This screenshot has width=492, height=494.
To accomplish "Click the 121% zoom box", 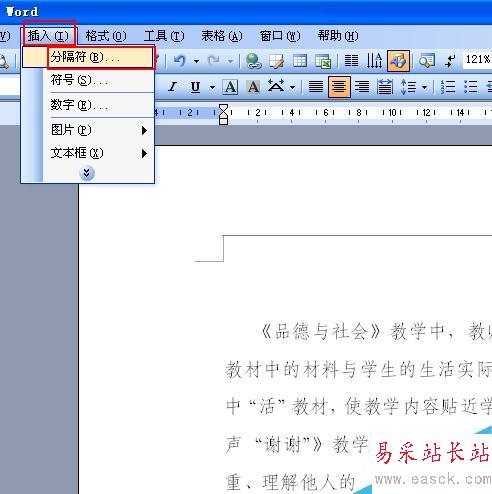I will point(477,60).
